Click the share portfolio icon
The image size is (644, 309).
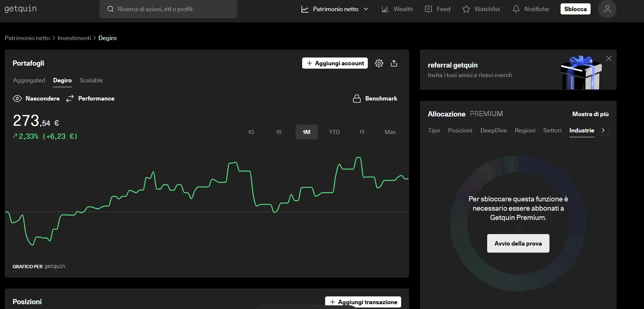pyautogui.click(x=394, y=63)
